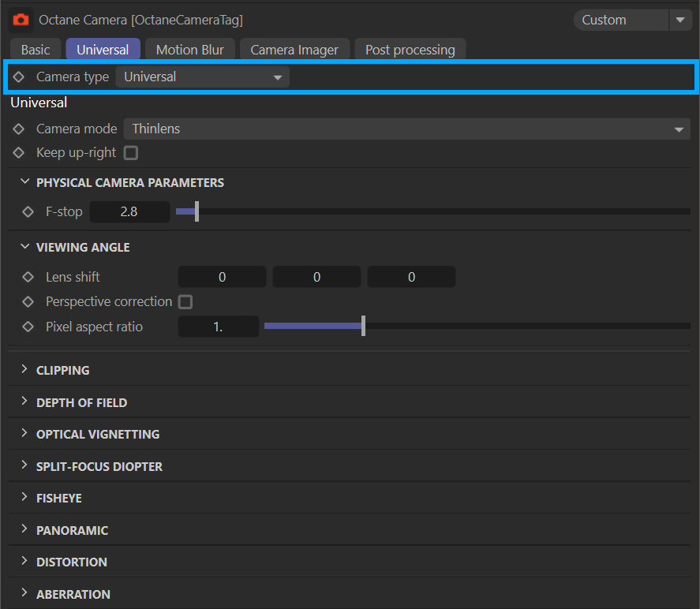Go to the Post processing tab
This screenshot has height=609, width=700.
pyautogui.click(x=410, y=50)
